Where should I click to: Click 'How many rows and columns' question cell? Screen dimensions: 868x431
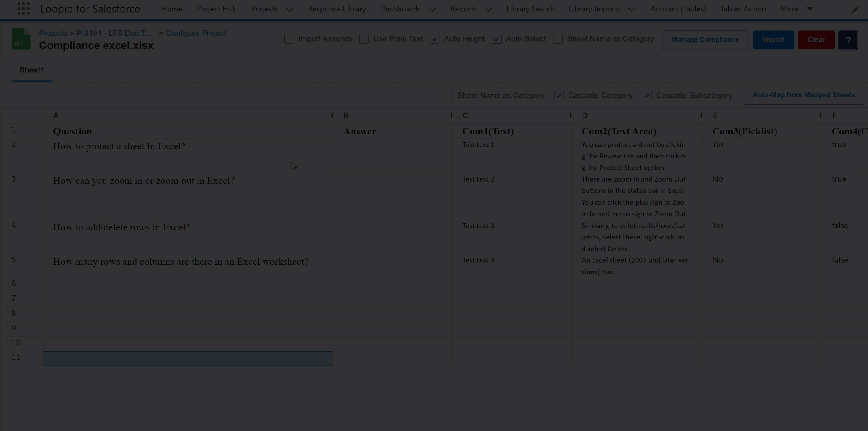click(x=188, y=265)
